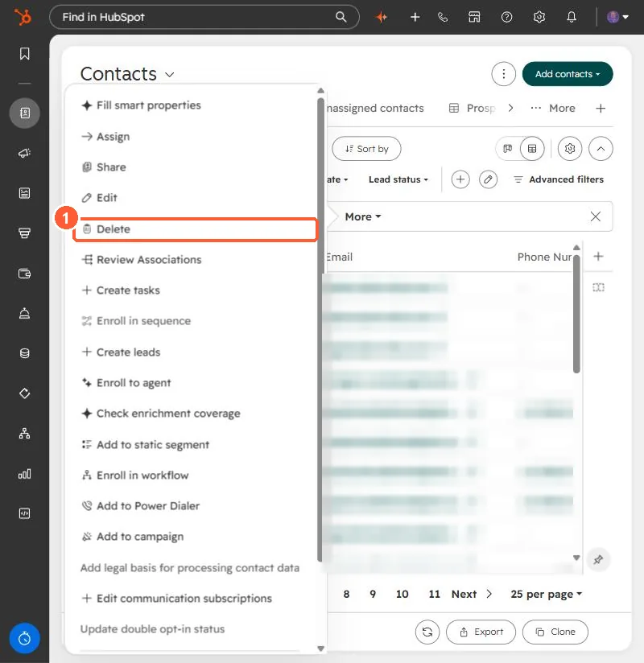Screen dimensions: 644x663
Task: Open the automation workflows sidebar icon
Action: pos(24,434)
